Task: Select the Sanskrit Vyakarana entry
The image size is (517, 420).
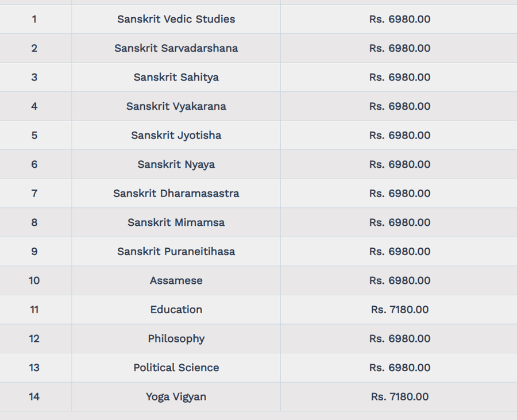Action: [x=176, y=106]
